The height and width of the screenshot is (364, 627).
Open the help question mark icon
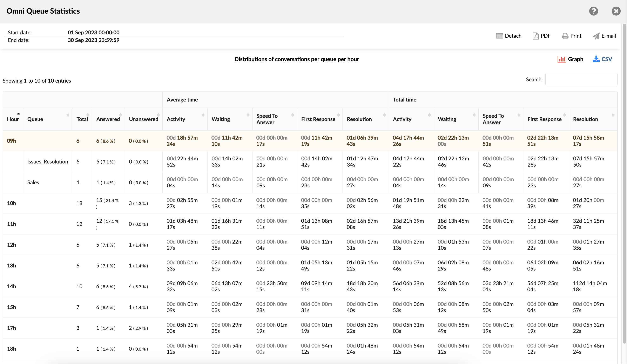[x=593, y=11]
